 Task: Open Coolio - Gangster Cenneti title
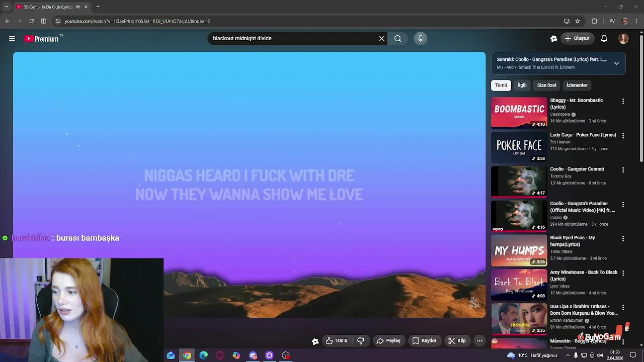(x=577, y=169)
